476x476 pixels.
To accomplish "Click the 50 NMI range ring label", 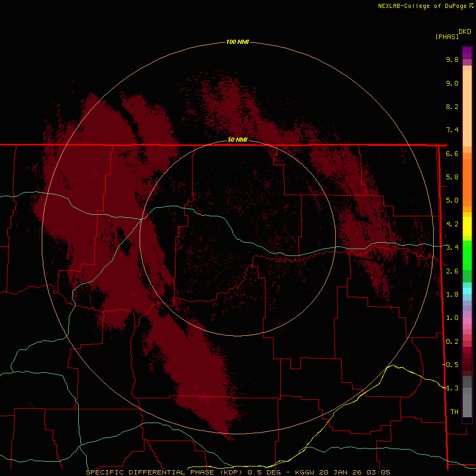I will 237,140.
